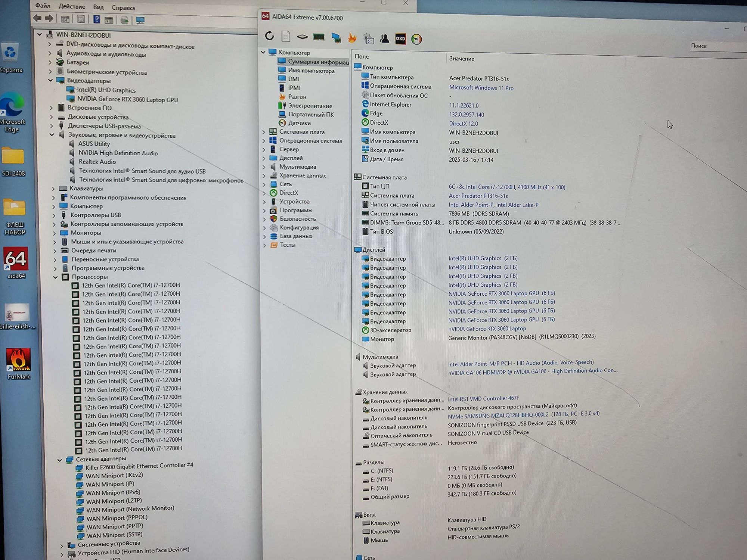
Task: Click the AIDA64 refresh toolbar icon
Action: [x=269, y=36]
